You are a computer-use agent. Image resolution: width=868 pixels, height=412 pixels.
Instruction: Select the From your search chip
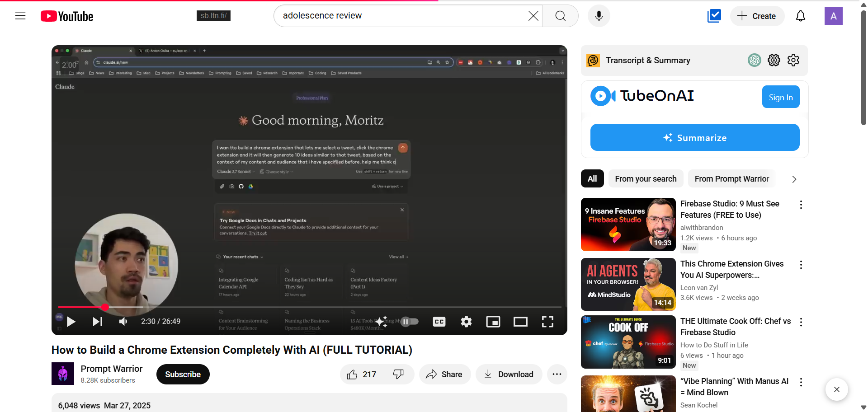(x=646, y=179)
